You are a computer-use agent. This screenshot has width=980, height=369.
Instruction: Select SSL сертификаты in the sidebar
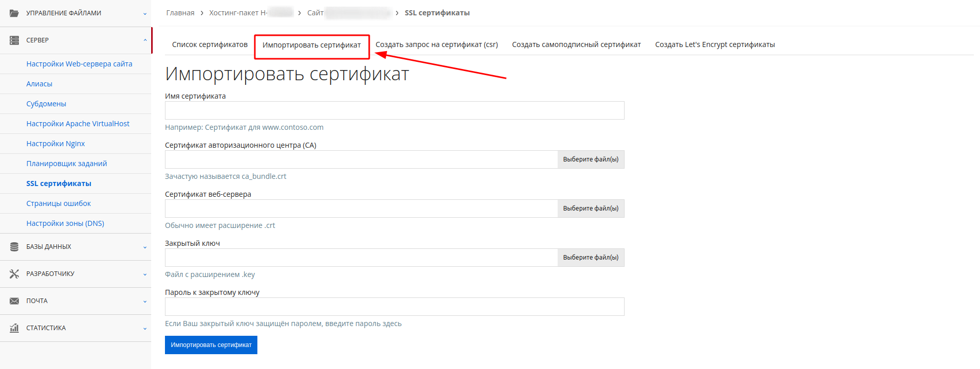(x=59, y=183)
